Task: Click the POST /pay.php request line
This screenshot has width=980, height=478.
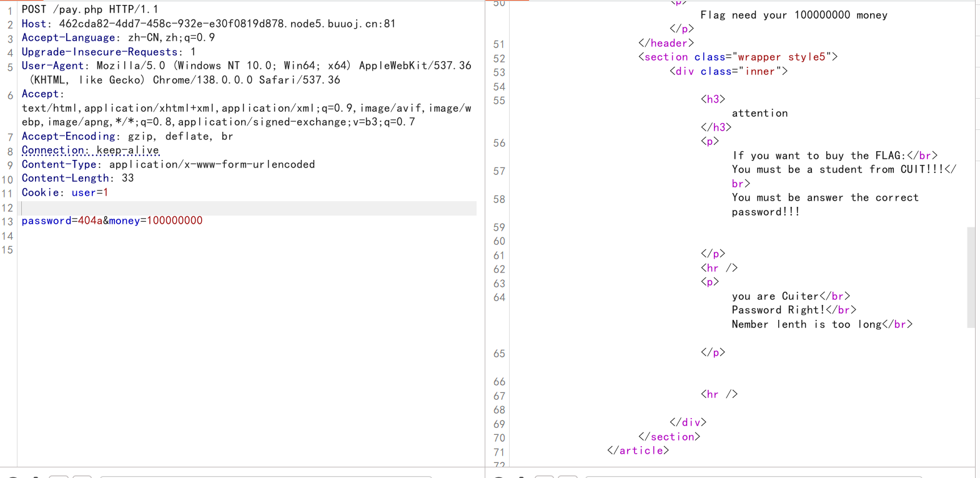Action: click(90, 9)
